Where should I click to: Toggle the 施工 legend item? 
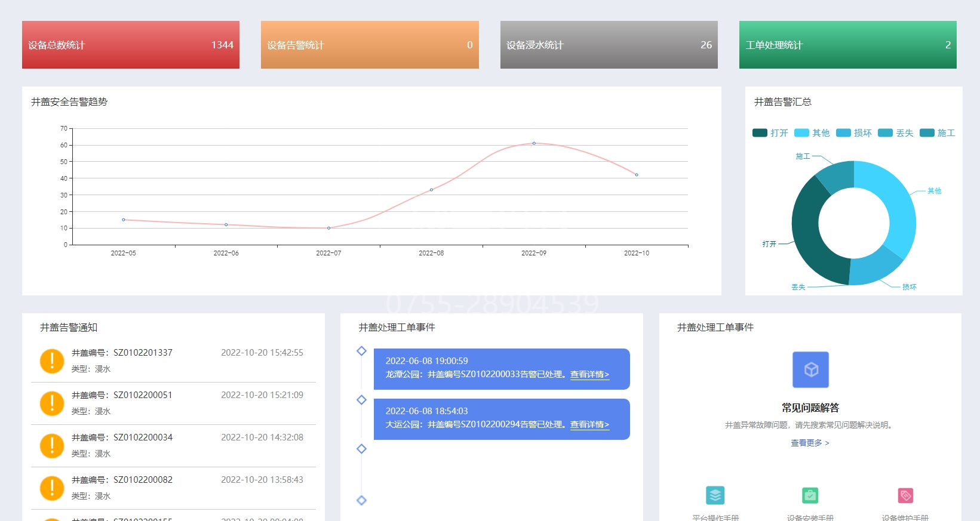click(x=938, y=132)
